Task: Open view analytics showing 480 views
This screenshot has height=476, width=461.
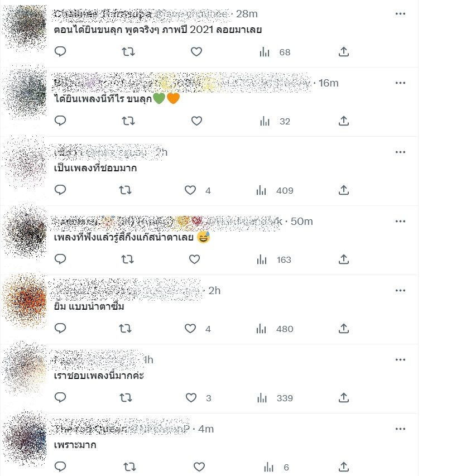Action: click(275, 329)
